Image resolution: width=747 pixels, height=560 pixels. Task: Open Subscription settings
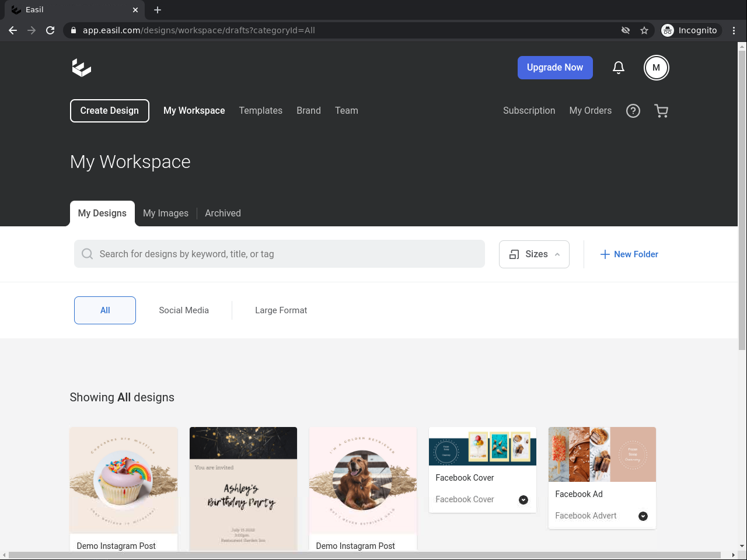click(529, 111)
